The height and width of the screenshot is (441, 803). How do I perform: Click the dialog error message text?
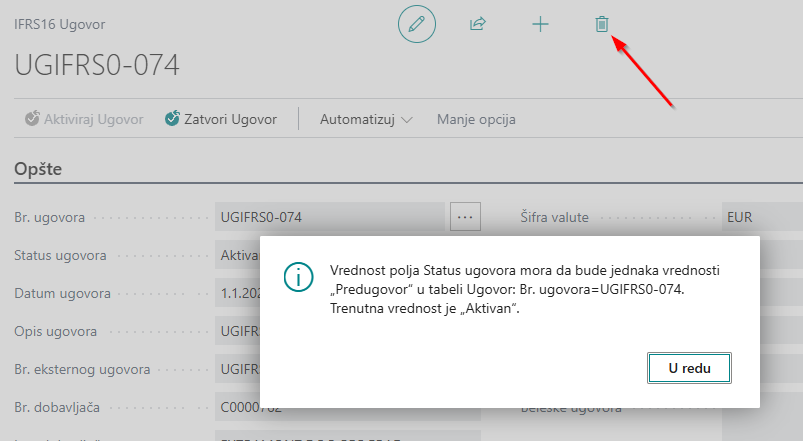[525, 289]
